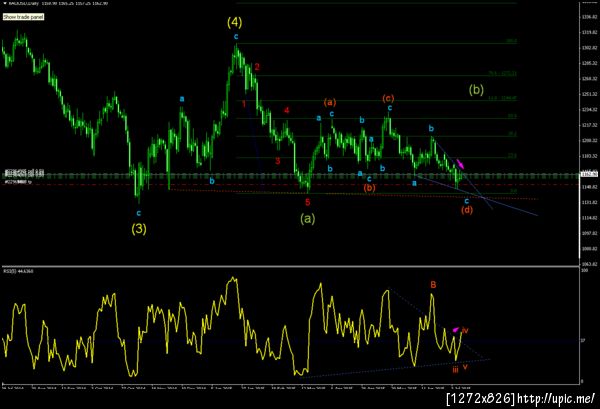Click the green (a) wave label
The height and width of the screenshot is (409, 600).
[308, 218]
